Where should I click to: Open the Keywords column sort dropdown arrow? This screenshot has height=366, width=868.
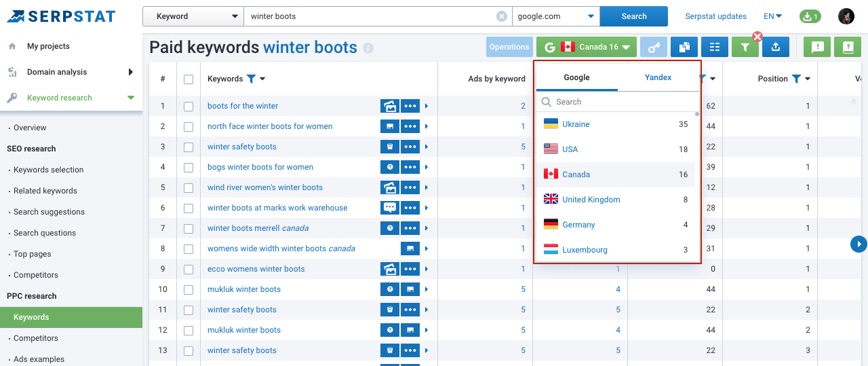point(262,79)
